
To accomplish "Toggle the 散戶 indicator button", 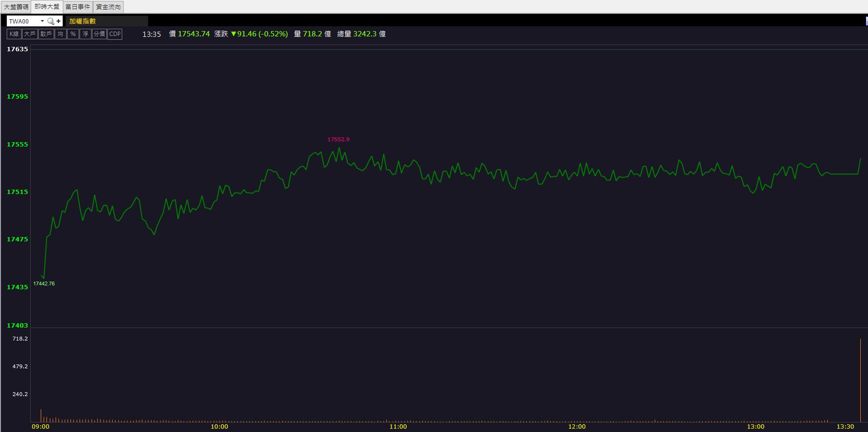I will [x=46, y=34].
